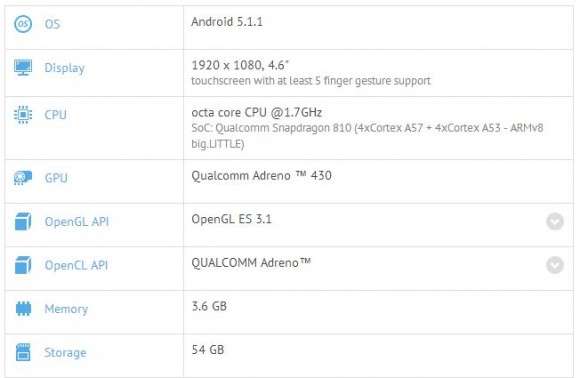
Task: Select the Memory label
Action: (x=66, y=309)
